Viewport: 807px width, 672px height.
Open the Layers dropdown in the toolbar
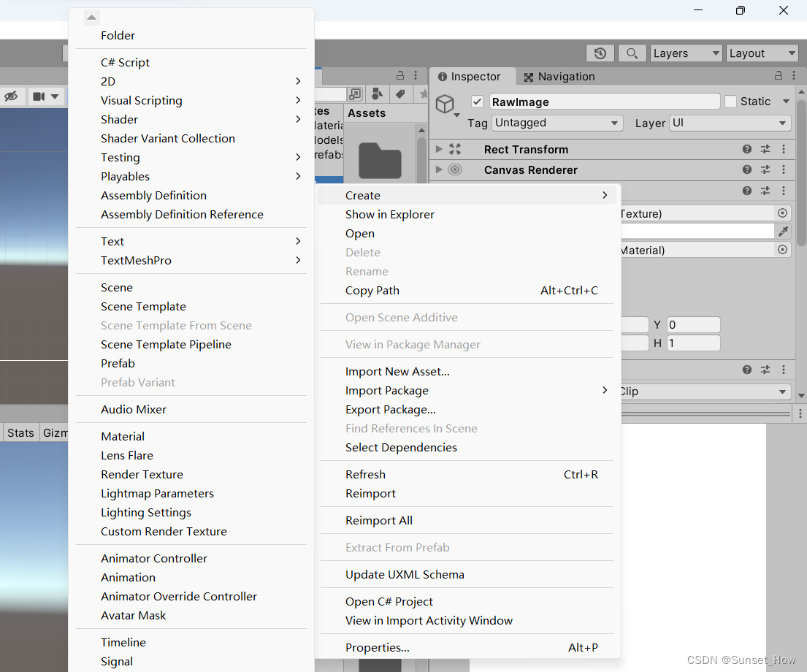point(685,53)
